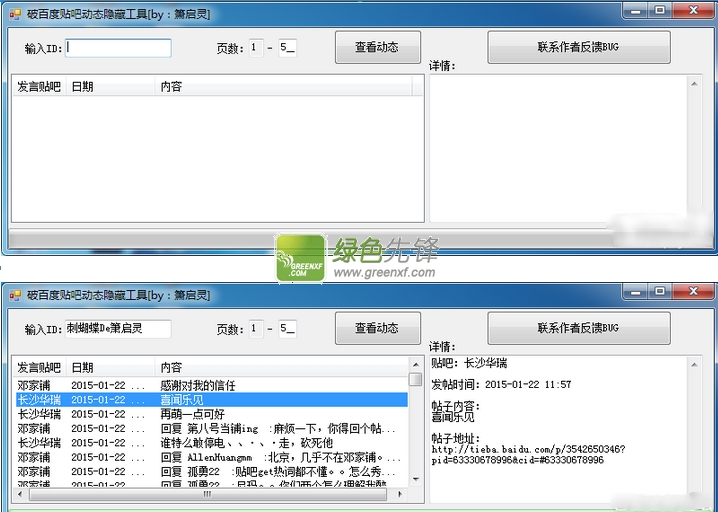Viewport: 718px width, 512px height.
Task: Minimize the upper window
Action: [636, 11]
